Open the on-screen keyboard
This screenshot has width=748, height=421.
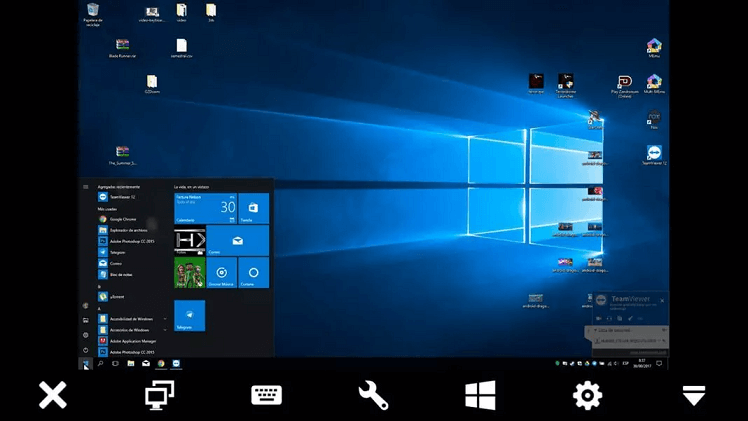pos(266,395)
